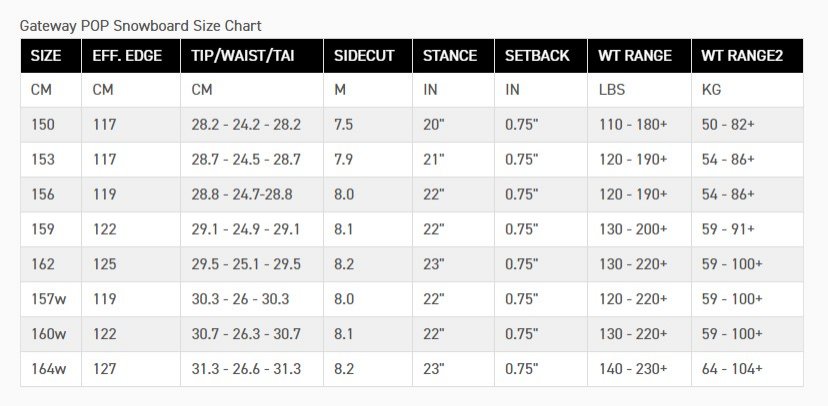The height and width of the screenshot is (406, 828).
Task: Select the SIDECUT column header
Action: pyautogui.click(x=368, y=55)
